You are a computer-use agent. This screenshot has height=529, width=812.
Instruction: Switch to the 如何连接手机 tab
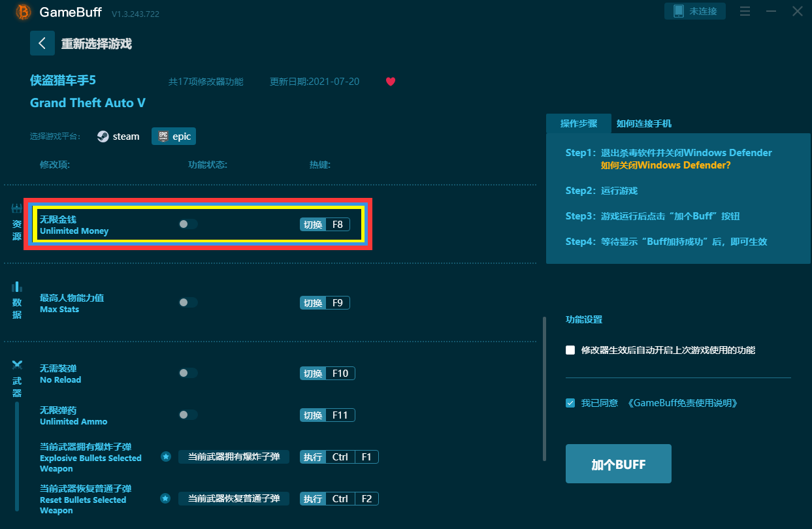pos(644,123)
